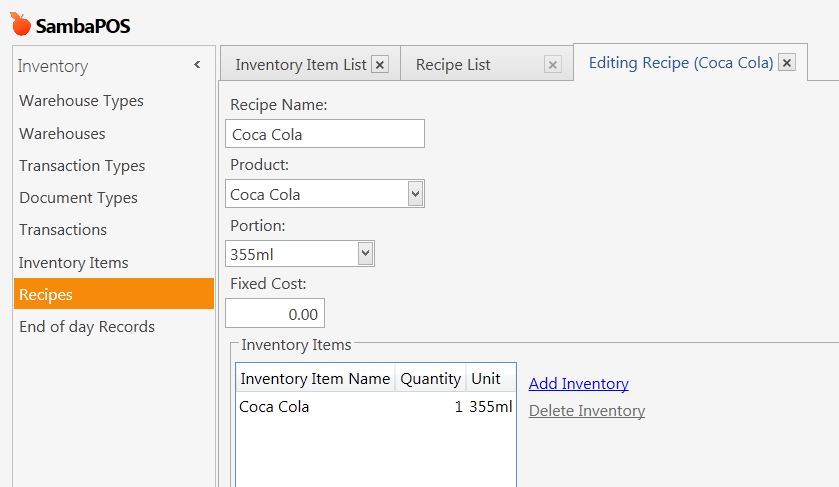Close the Inventory Item List tab
Screen dimensions: 839x487
pyautogui.click(x=380, y=65)
